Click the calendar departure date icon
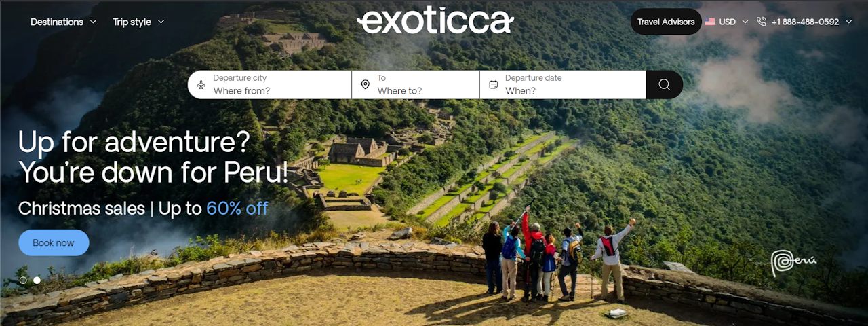 (493, 85)
